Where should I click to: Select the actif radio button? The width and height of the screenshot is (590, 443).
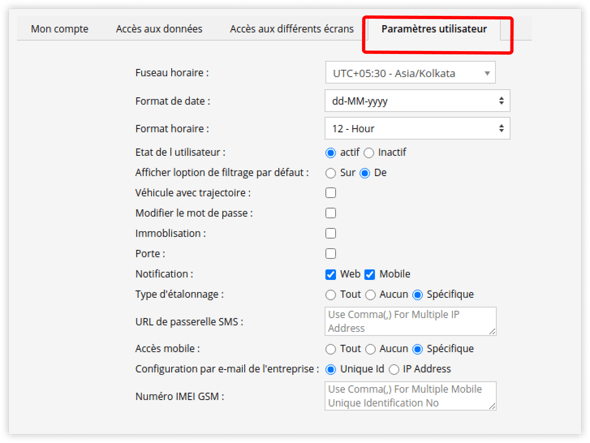coord(330,153)
